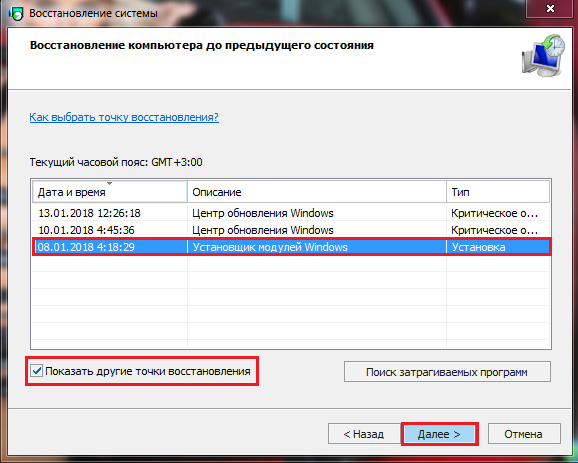Open 'Как выбрать точку восстановления?' help link
The height and width of the screenshot is (463, 578).
124,117
